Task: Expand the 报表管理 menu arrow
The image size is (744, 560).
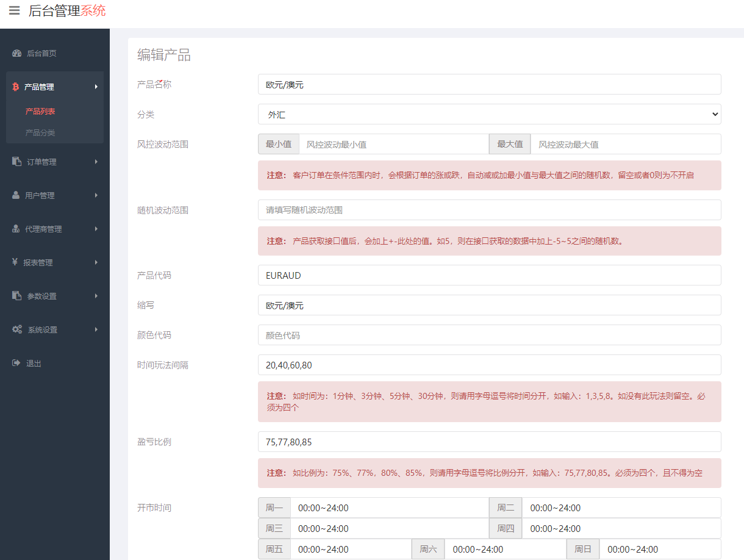Action: coord(96,262)
